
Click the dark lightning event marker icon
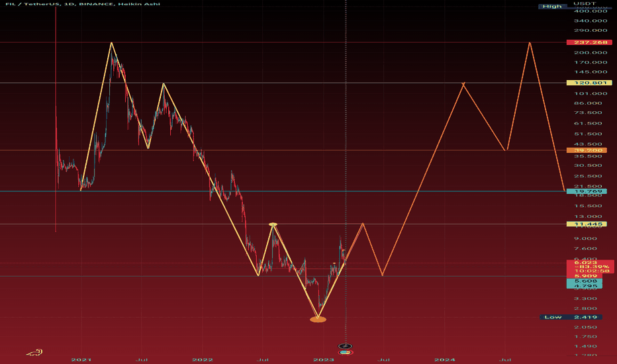coord(345,346)
